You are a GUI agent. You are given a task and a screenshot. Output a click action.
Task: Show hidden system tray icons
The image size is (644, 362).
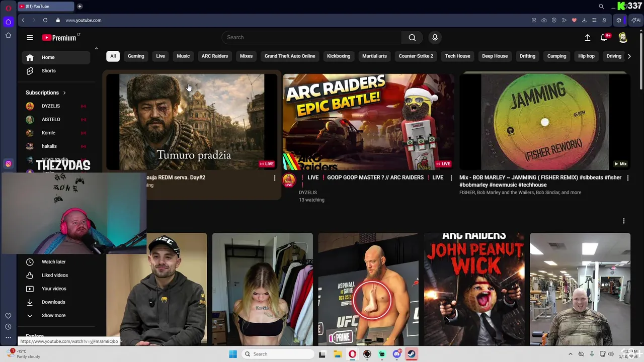(570, 354)
